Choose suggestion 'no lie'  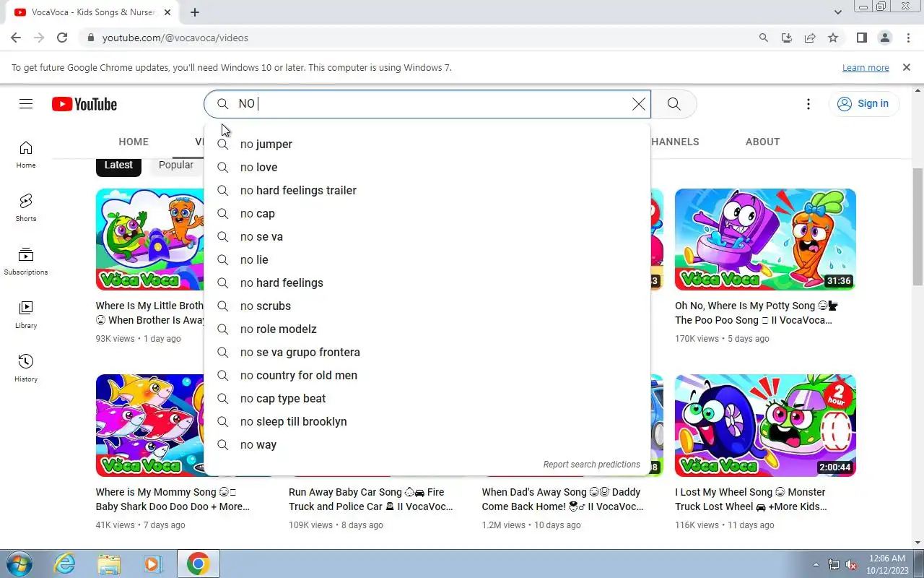point(427,259)
